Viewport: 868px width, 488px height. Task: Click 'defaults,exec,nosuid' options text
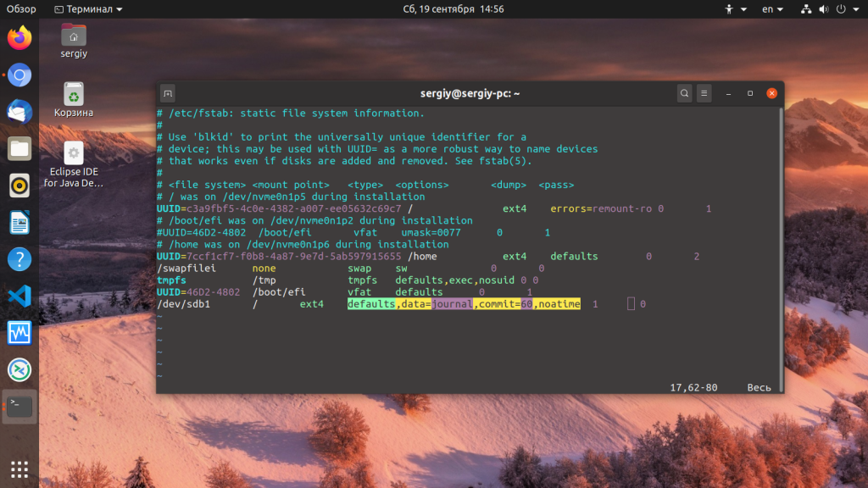point(454,280)
